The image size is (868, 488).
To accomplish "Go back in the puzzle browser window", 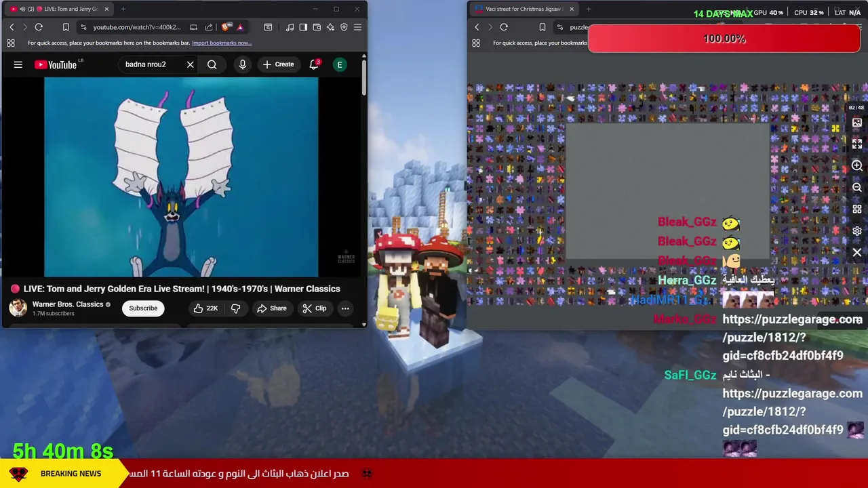I will click(x=477, y=27).
